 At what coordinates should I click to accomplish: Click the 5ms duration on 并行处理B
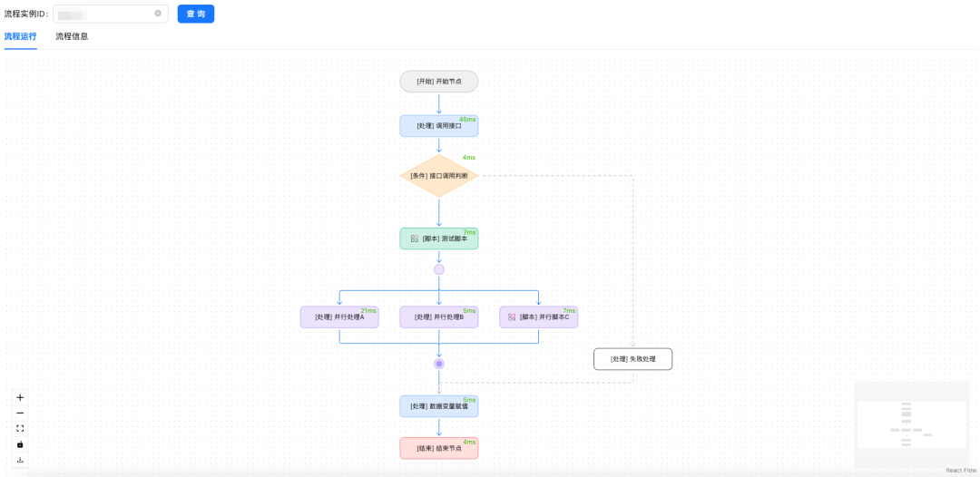pos(469,310)
